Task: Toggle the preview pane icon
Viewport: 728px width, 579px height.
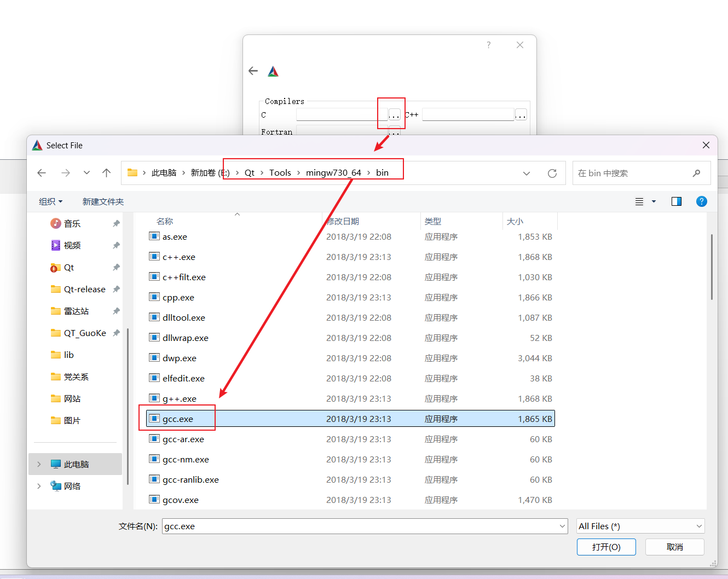Action: (676, 201)
